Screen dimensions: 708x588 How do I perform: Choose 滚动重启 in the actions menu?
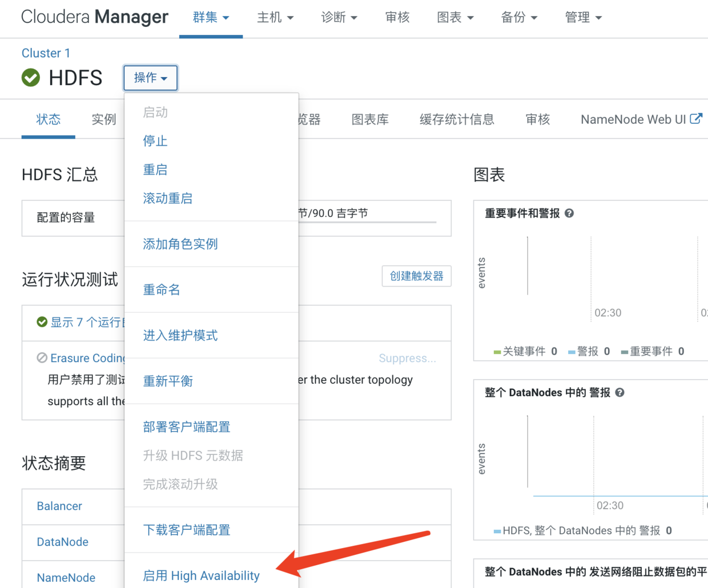167,198
